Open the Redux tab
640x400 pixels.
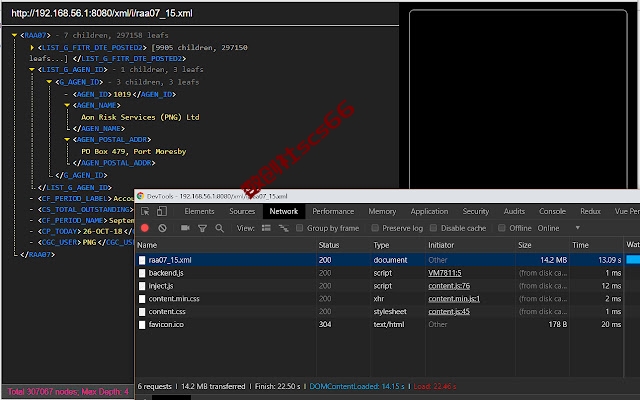pos(590,211)
